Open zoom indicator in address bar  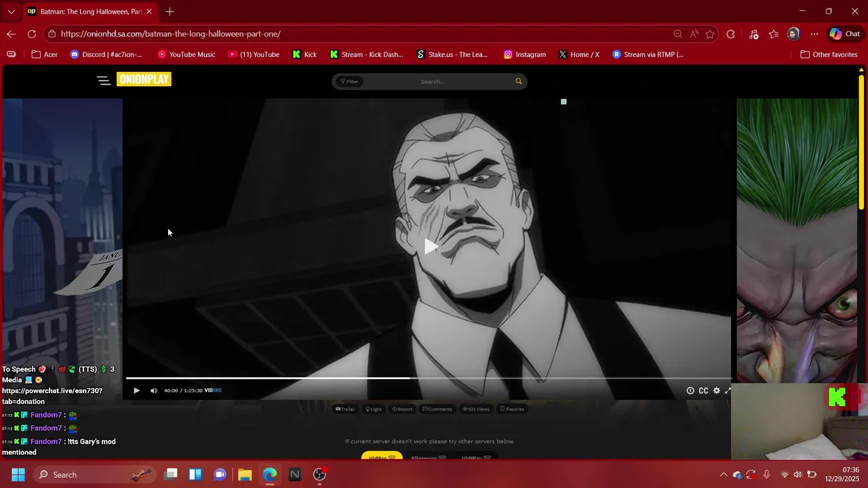coord(677,34)
